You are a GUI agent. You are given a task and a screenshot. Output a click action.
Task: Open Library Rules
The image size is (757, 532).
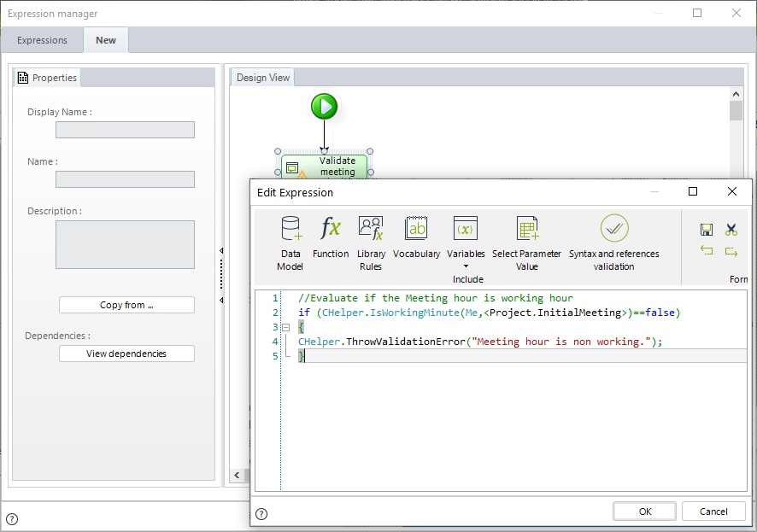371,243
